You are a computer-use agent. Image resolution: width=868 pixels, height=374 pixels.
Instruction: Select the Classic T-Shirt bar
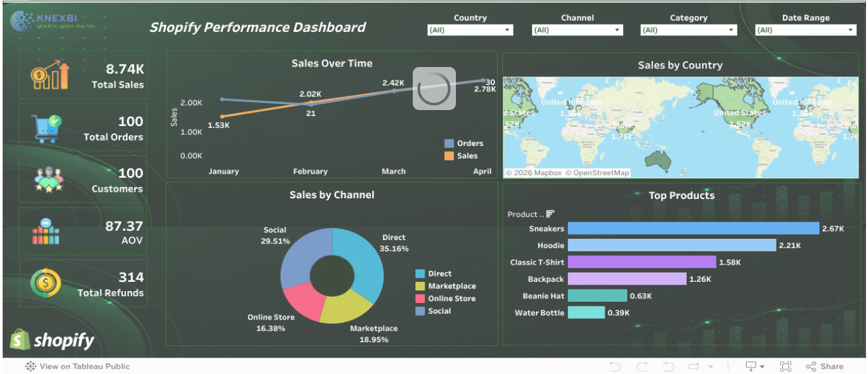coord(642,262)
